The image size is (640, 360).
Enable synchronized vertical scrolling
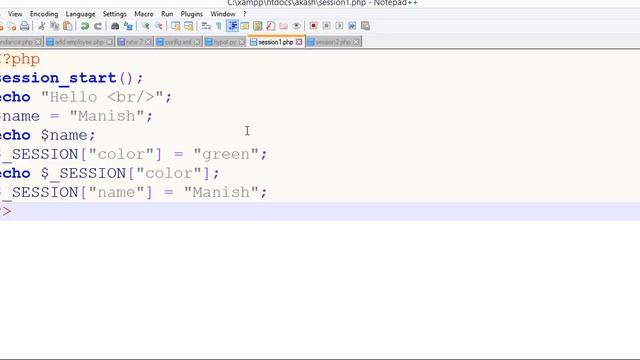(176, 26)
